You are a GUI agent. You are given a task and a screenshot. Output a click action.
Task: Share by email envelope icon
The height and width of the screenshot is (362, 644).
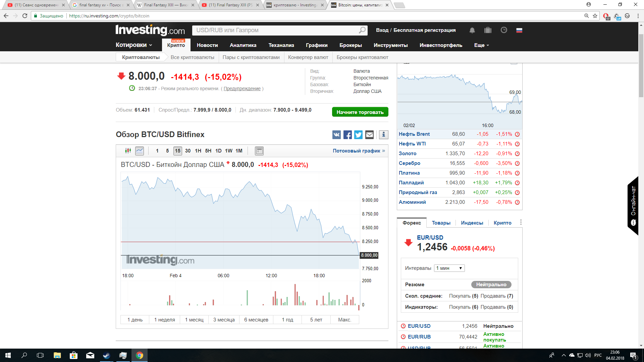pyautogui.click(x=369, y=135)
